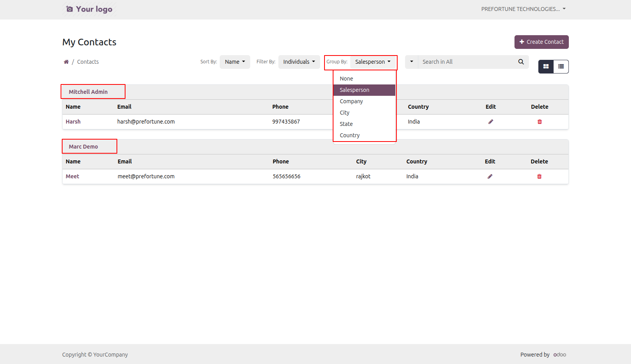Click the Create Contact button
The image size is (631, 364).
click(541, 42)
